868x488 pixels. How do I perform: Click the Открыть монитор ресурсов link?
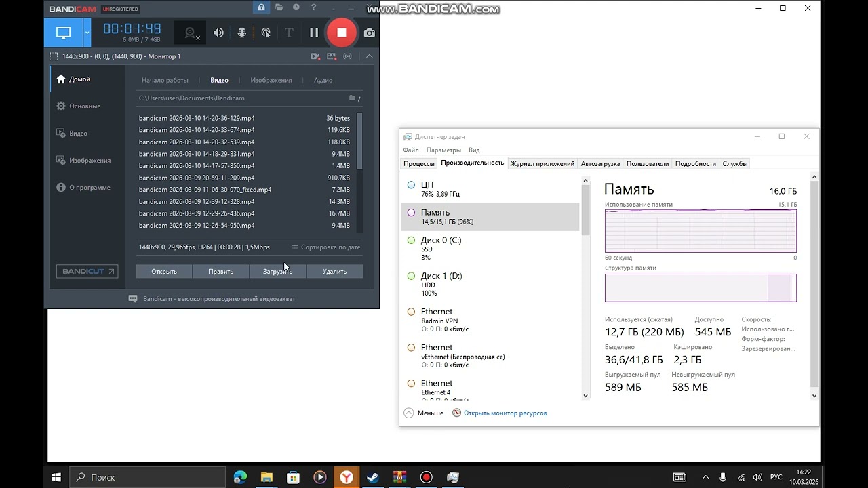pyautogui.click(x=500, y=413)
